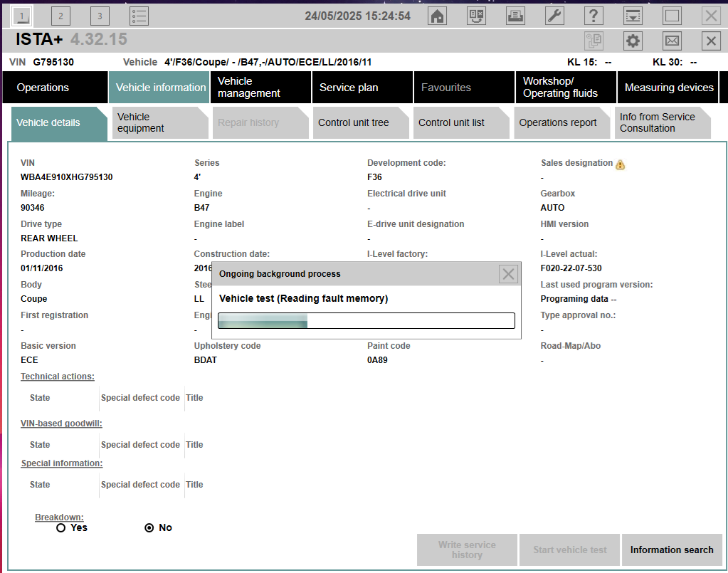Image resolution: width=728 pixels, height=573 pixels.
Task: Click Vehicle test (Reading fault memory) text
Action: pyautogui.click(x=304, y=298)
